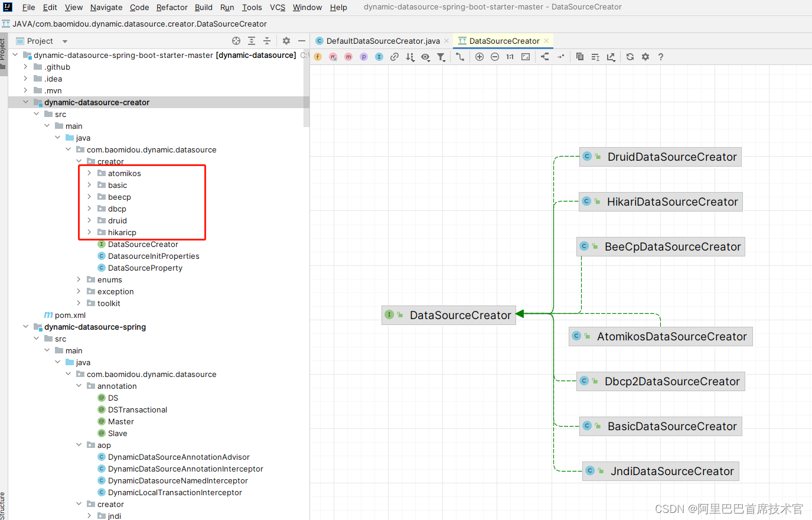
Task: Open DynamicLocalTransactionInterceptor class
Action: click(175, 492)
